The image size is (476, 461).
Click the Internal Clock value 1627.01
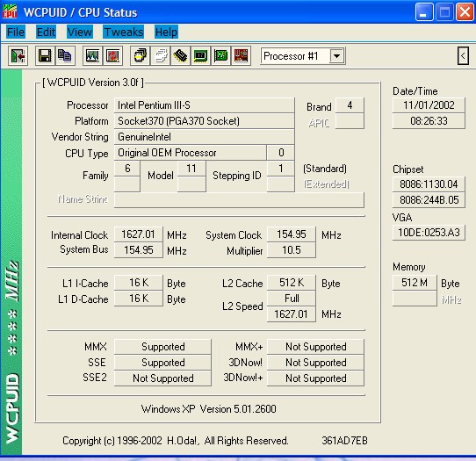(x=139, y=234)
